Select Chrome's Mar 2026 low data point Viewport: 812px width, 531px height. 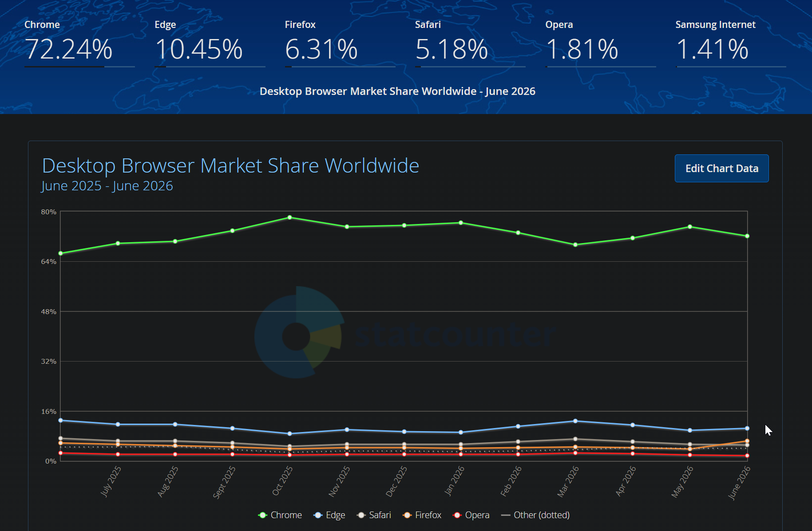pos(575,244)
